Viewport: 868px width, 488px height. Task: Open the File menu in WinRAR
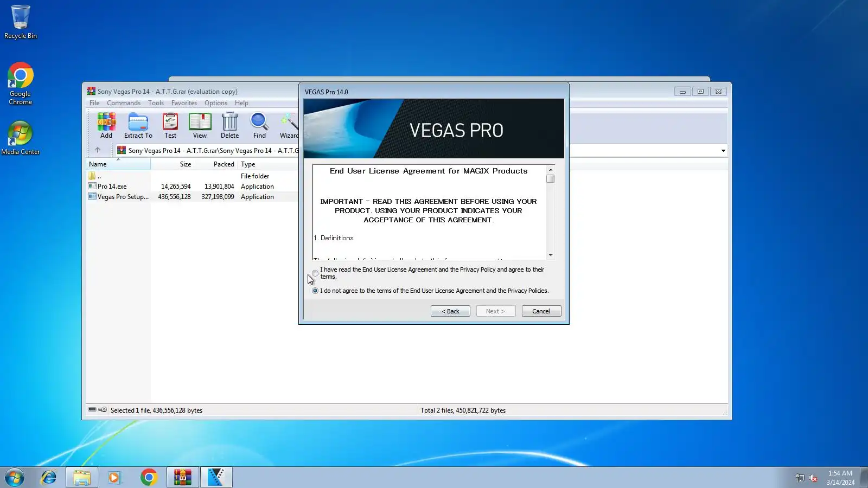coord(94,103)
